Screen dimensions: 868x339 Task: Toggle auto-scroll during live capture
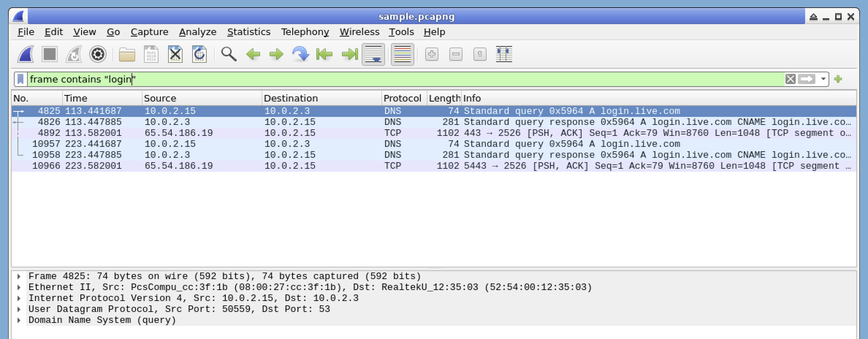click(x=373, y=54)
